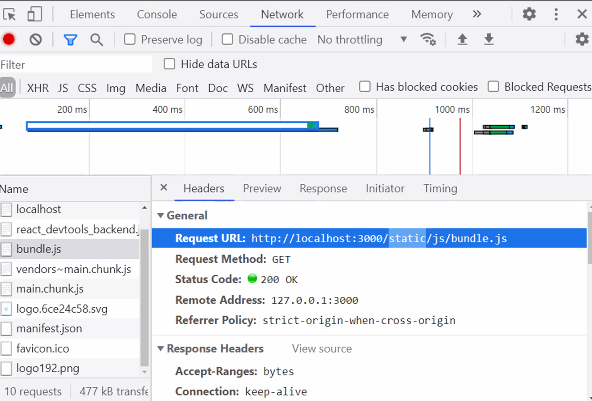Open the Response tab of request
Image resolution: width=592 pixels, height=401 pixels.
click(323, 188)
